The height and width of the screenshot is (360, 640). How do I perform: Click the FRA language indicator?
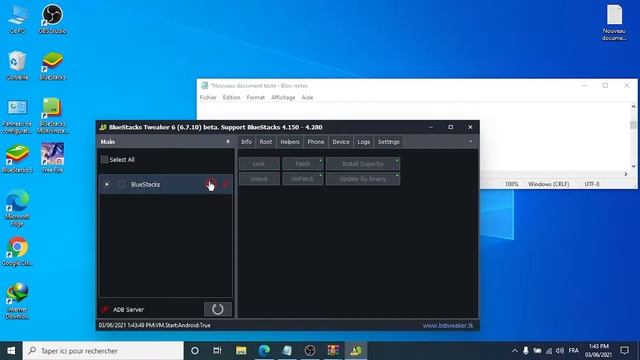573,351
